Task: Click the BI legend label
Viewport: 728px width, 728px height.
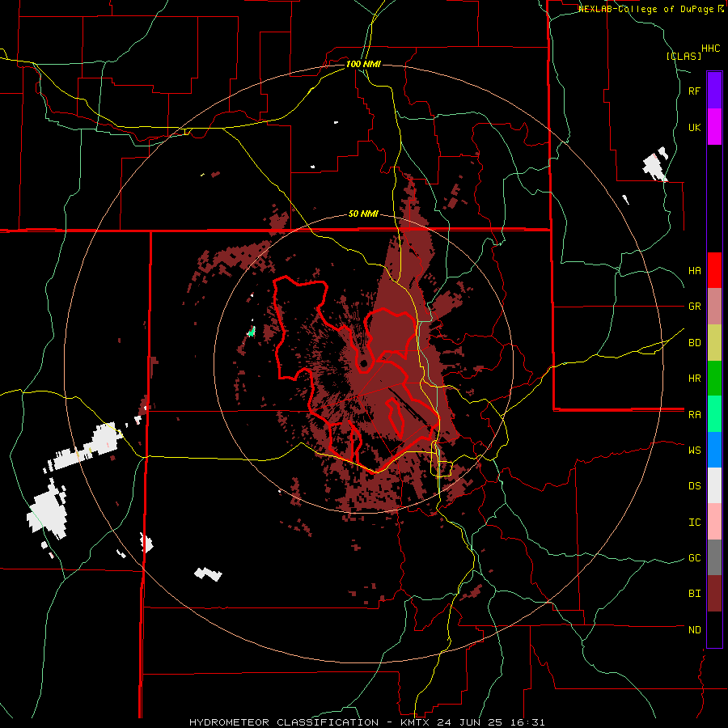Action: pyautogui.click(x=694, y=594)
